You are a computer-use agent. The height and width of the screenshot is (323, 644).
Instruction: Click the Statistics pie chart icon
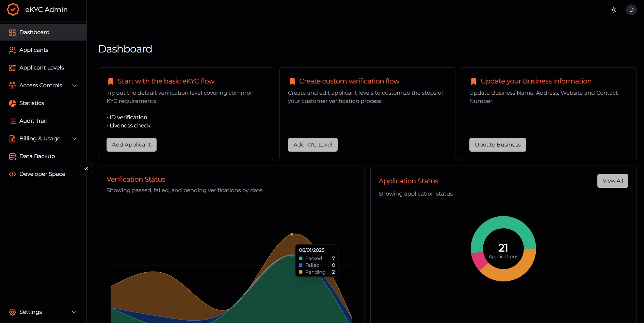12,103
